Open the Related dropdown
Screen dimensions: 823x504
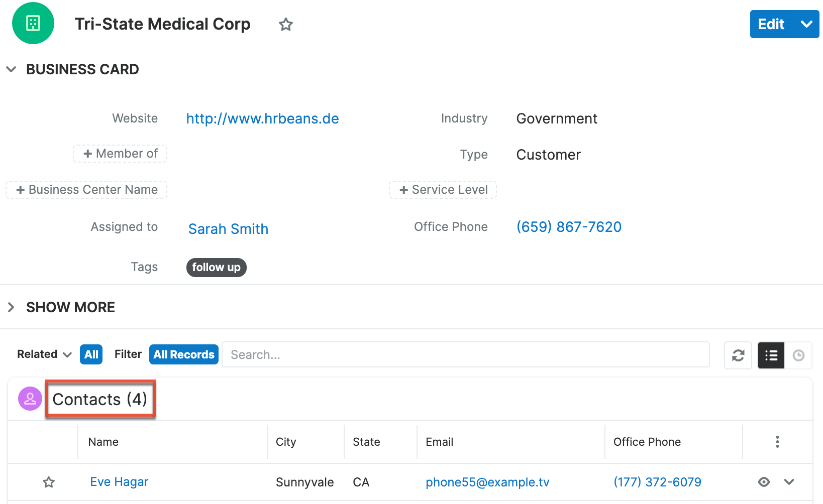coord(44,354)
